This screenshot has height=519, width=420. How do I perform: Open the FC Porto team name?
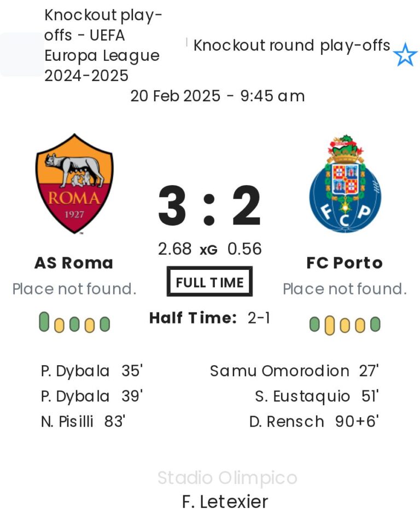point(345,263)
